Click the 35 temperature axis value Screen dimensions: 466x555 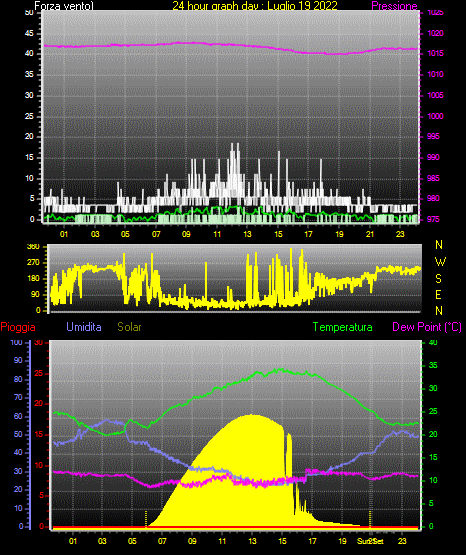(x=433, y=365)
